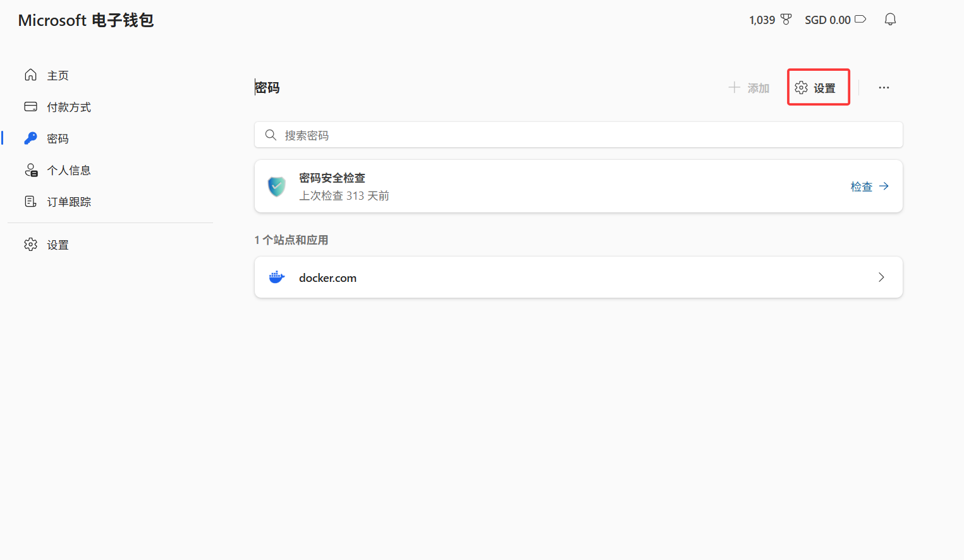Screen dimensions: 964x560
Task: Click the 检查 link for password check
Action: [x=870, y=186]
